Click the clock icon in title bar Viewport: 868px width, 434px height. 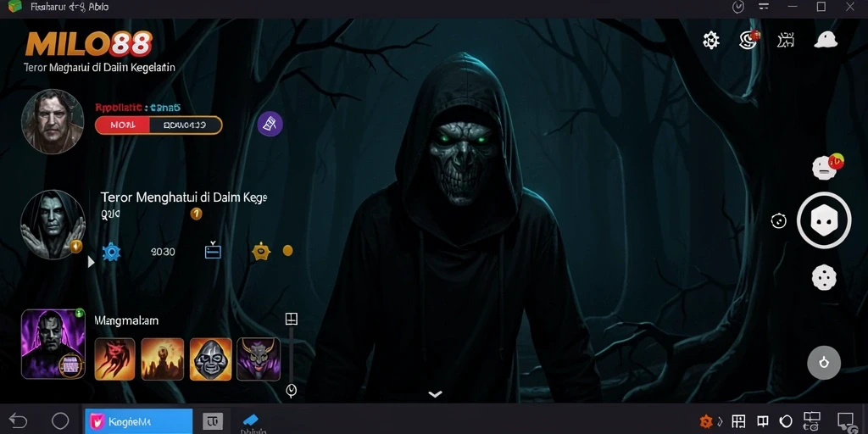pos(738,7)
